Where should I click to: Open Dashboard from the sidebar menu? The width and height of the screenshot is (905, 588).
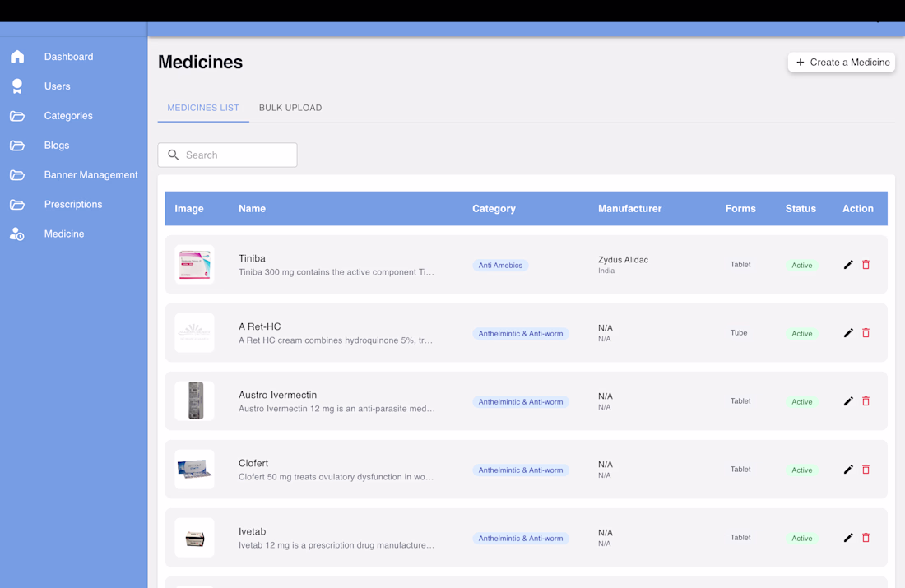pos(68,57)
